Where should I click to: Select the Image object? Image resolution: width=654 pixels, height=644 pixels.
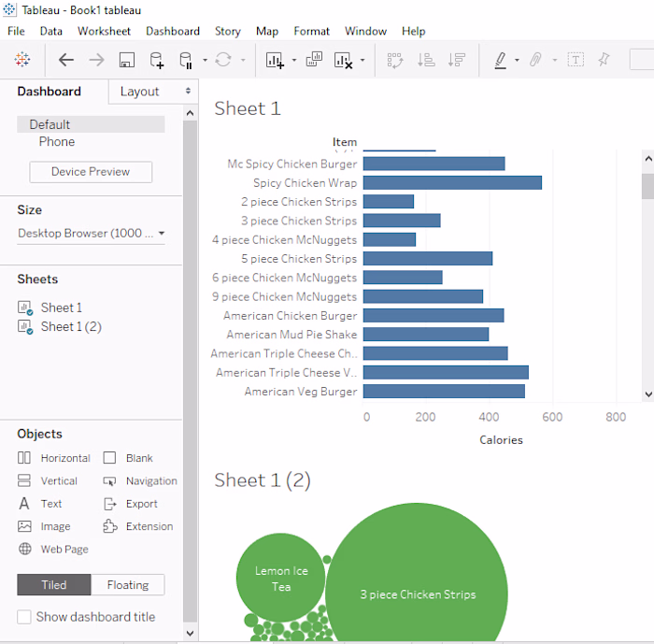(44, 526)
